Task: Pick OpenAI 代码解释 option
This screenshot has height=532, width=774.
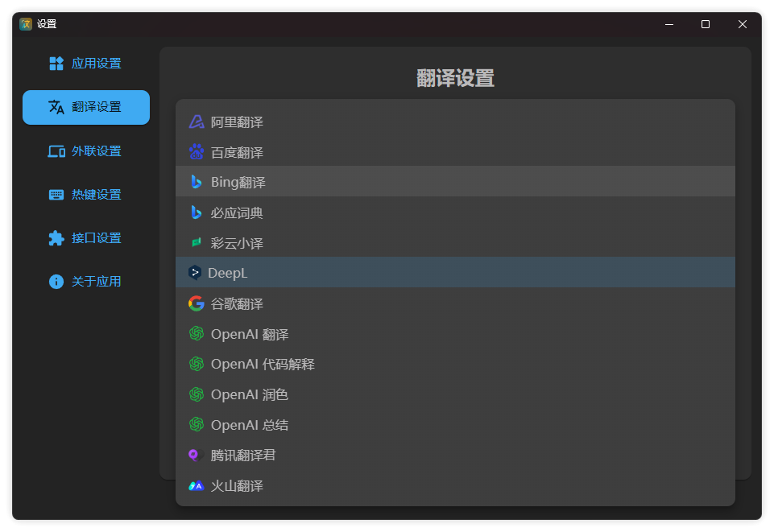Action: point(263,365)
